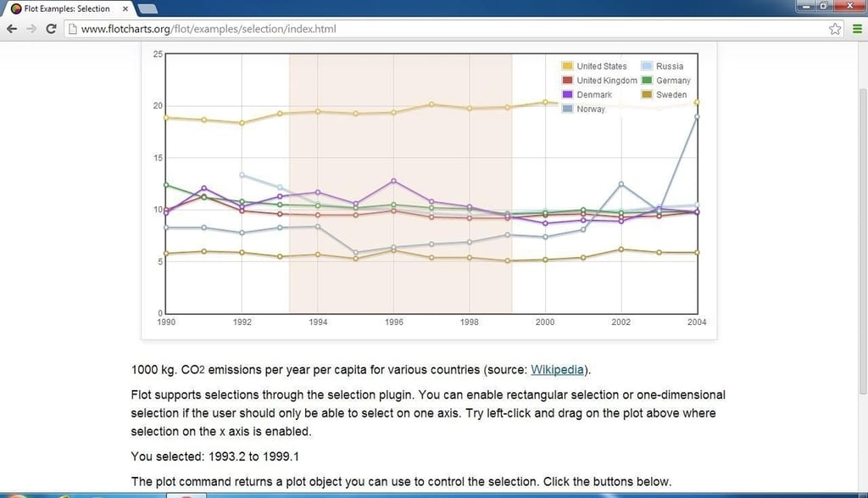The image size is (868, 498).
Task: Click the Chrome window restore button
Action: click(x=823, y=6)
